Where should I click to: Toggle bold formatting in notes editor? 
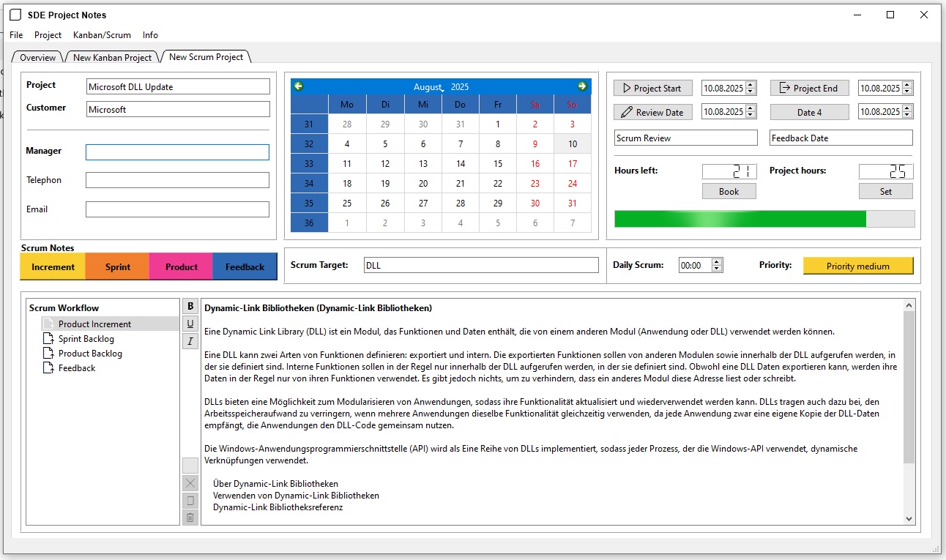[190, 307]
